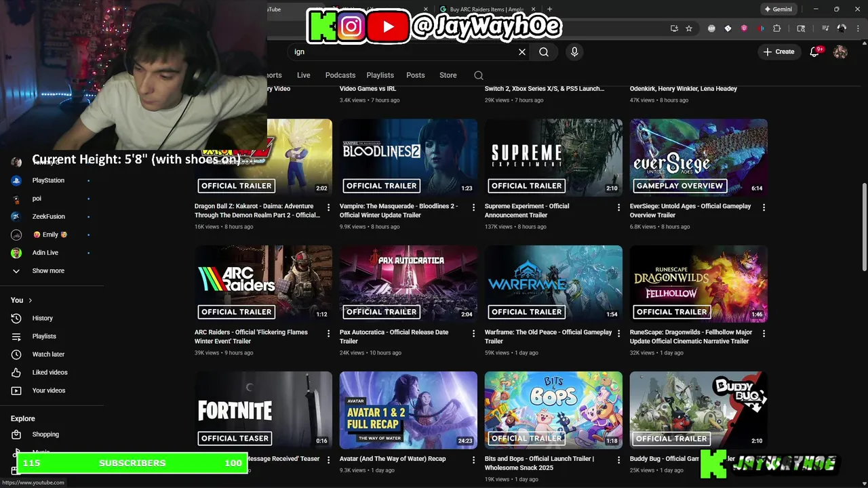
Task: Search within the channel using magnifier
Action: (479, 75)
